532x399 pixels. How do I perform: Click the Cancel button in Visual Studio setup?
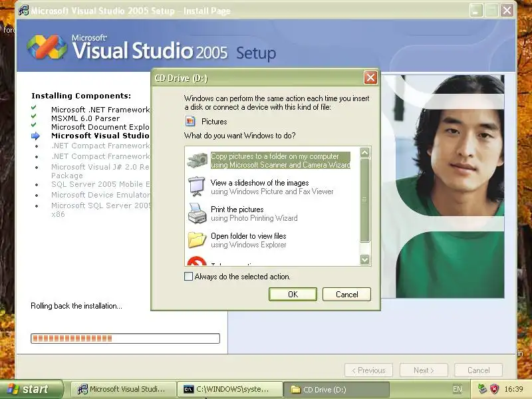click(x=478, y=370)
